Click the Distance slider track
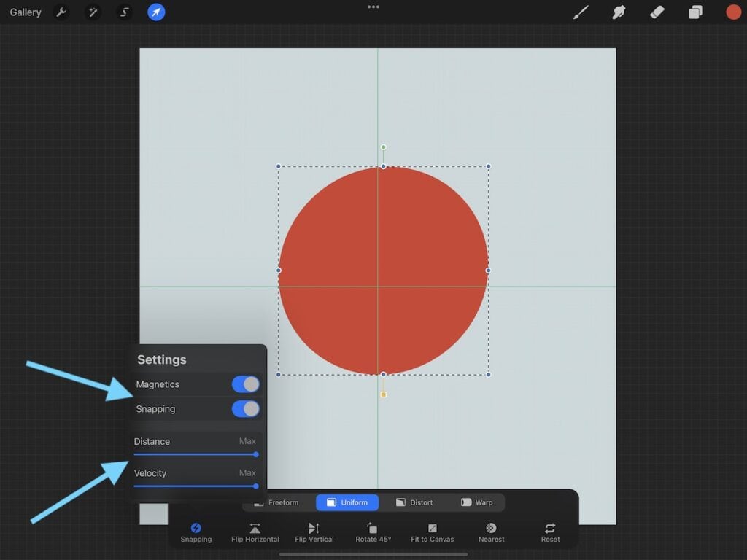The height and width of the screenshot is (560, 747). (195, 454)
